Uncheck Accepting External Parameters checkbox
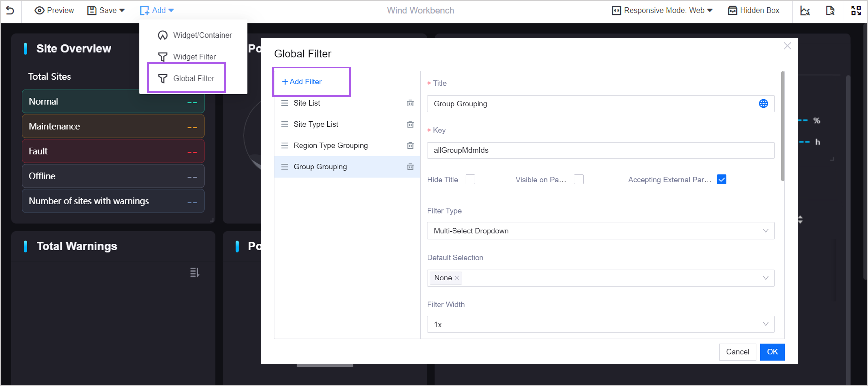Viewport: 868px width, 386px height. (721, 180)
